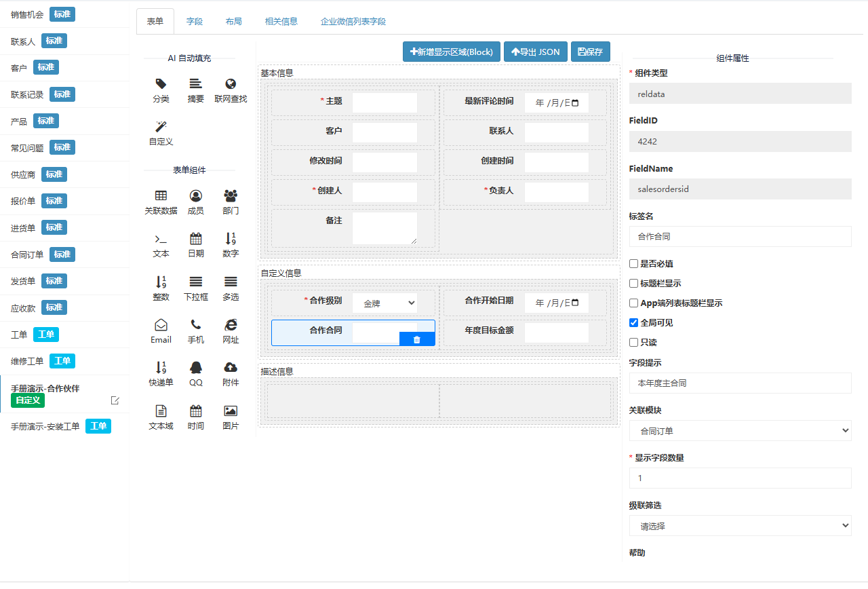
Task: Enable the 标题栏显示 checkbox
Action: [633, 283]
